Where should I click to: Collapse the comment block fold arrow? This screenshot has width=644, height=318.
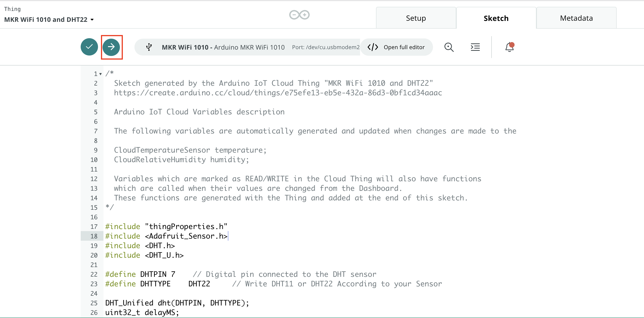(x=100, y=74)
